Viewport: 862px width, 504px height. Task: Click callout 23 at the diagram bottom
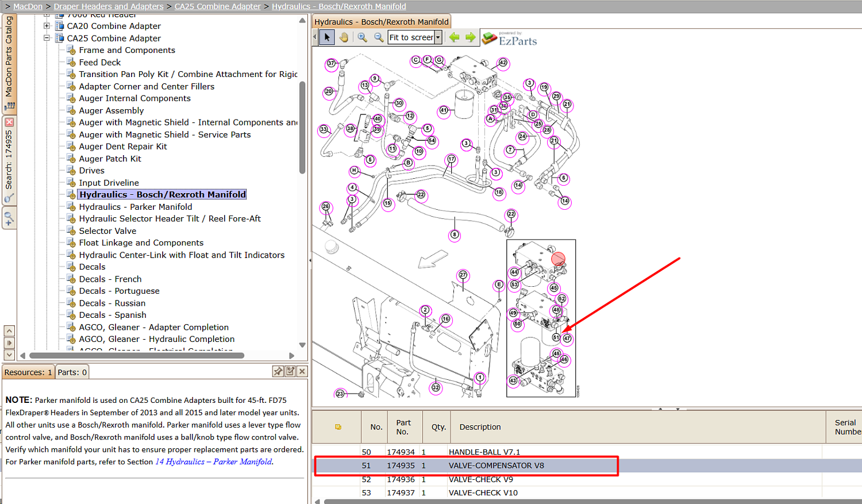click(340, 394)
